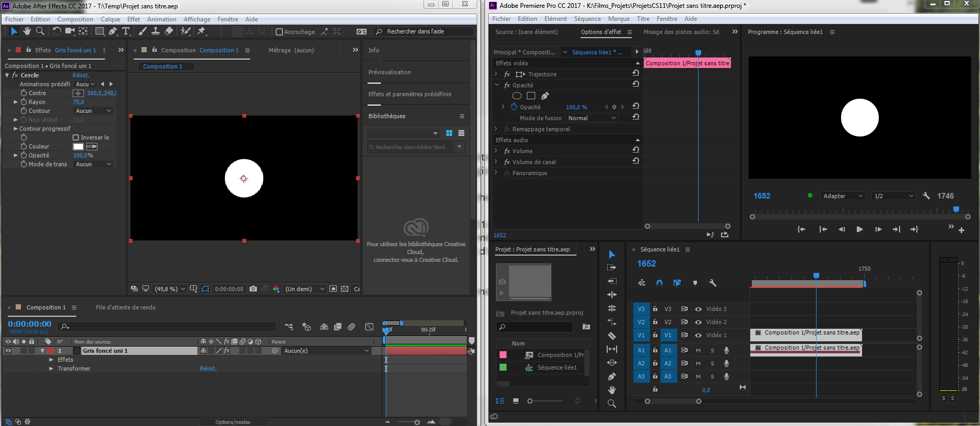Viewport: 980px width, 426px height.
Task: Open the Mode de fusion Normal dropdown
Action: coord(592,118)
